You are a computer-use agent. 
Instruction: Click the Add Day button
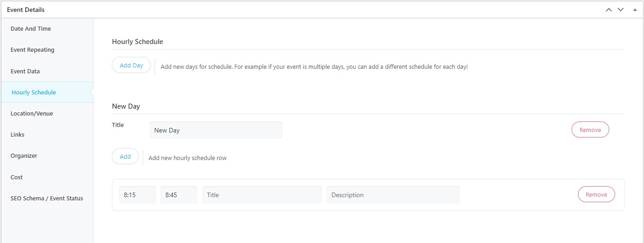pyautogui.click(x=131, y=65)
